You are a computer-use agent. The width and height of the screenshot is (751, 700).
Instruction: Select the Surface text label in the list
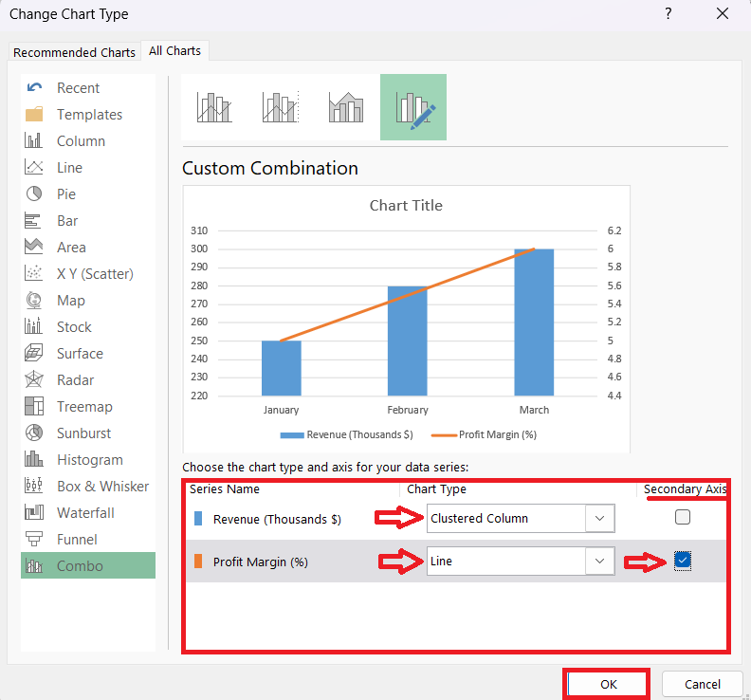coord(80,354)
